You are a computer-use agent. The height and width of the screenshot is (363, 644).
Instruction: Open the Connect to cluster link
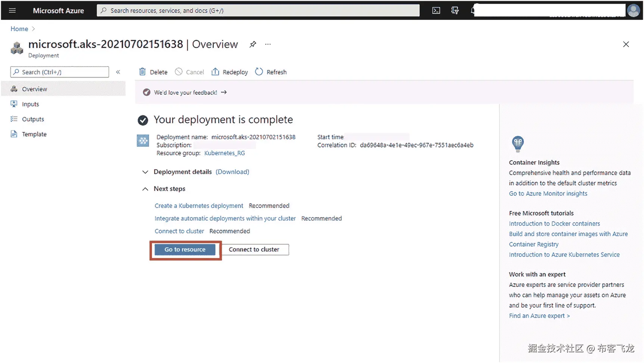(180, 231)
